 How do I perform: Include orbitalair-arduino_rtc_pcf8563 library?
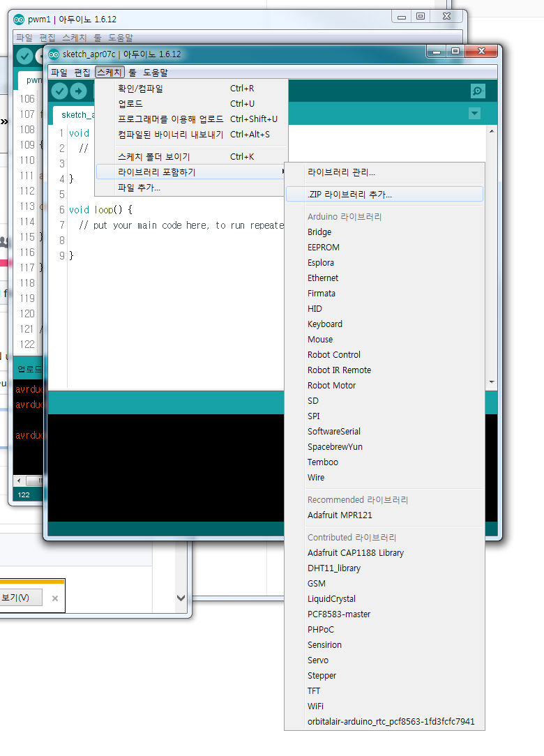[384, 721]
